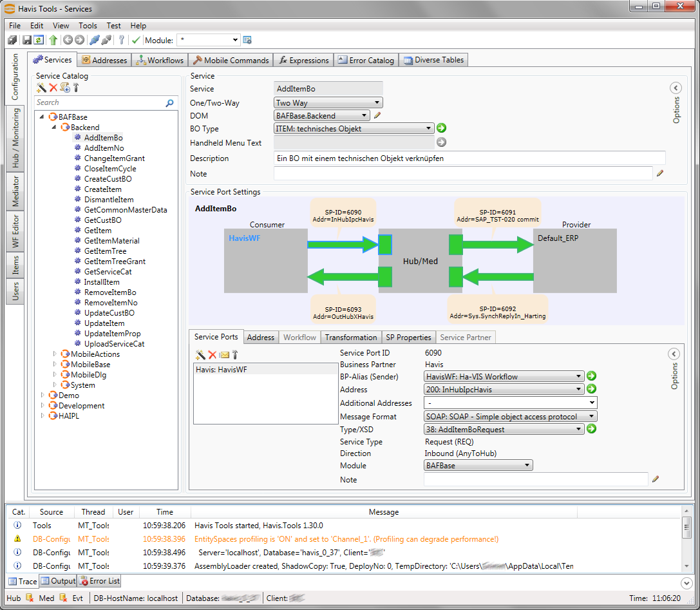Open the Transformation tab
The height and width of the screenshot is (610, 700).
[350, 337]
